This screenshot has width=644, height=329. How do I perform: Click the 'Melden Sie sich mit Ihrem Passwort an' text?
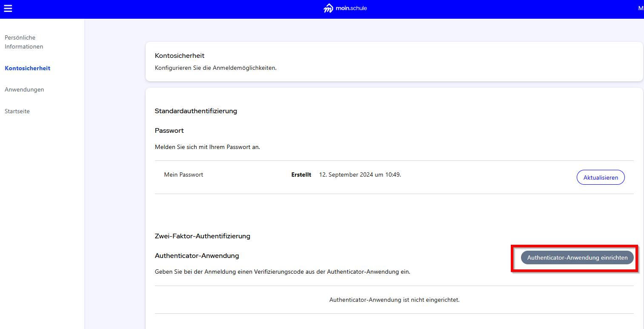pos(207,147)
